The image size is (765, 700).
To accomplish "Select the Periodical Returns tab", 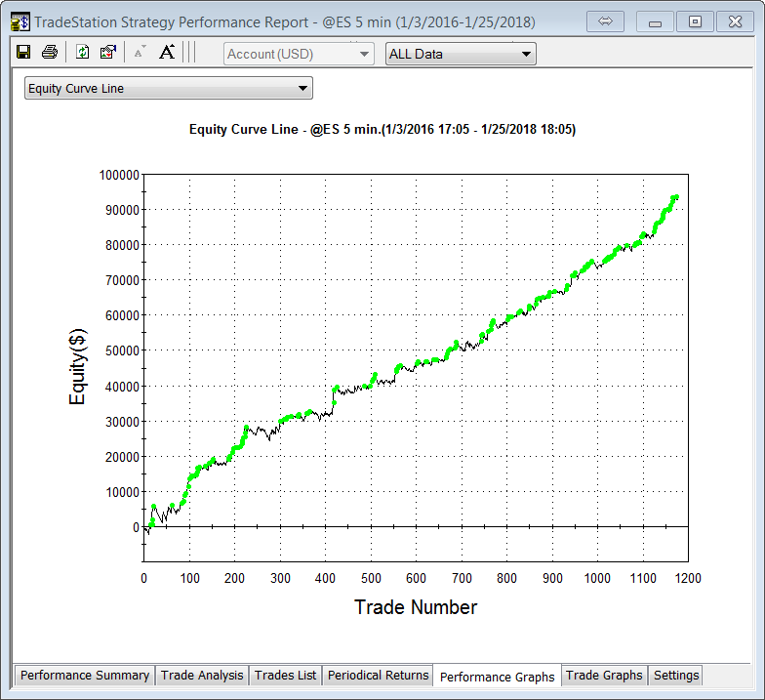I will 378,676.
